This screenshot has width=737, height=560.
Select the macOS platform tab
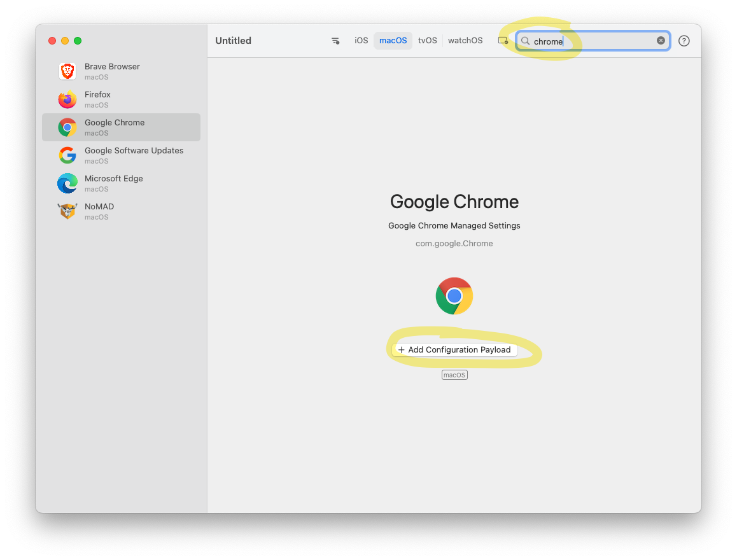tap(393, 41)
